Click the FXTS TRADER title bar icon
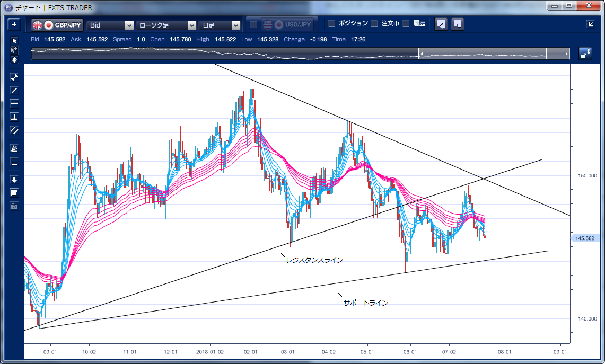Viewport: 605px width, 364px height. pyautogui.click(x=8, y=7)
